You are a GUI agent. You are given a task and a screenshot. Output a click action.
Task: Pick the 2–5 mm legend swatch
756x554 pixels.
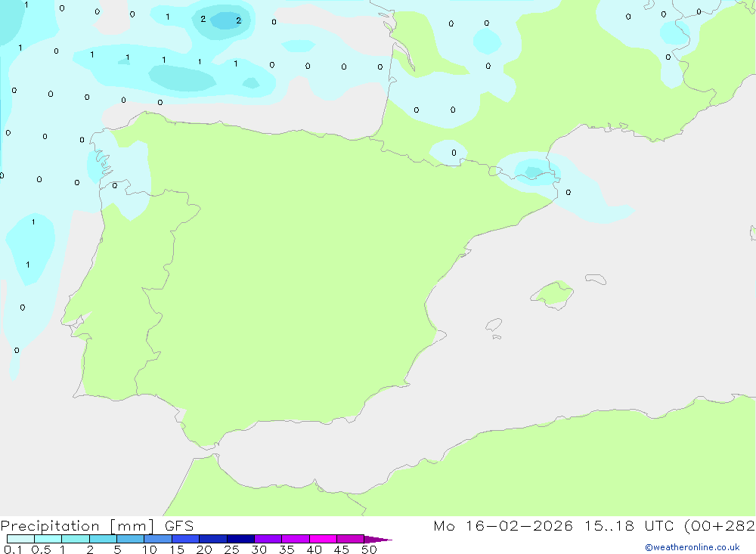coord(103,539)
